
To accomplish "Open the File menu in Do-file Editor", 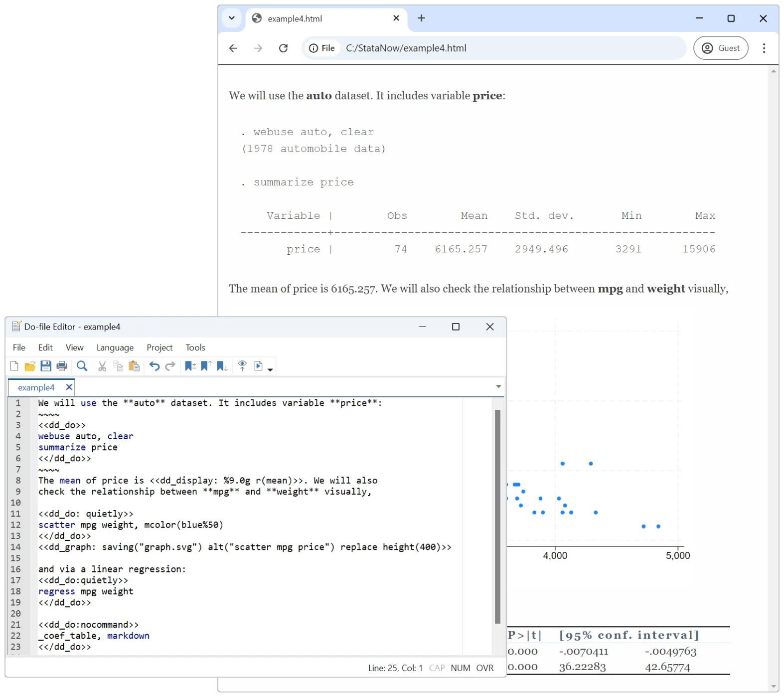I will 19,348.
